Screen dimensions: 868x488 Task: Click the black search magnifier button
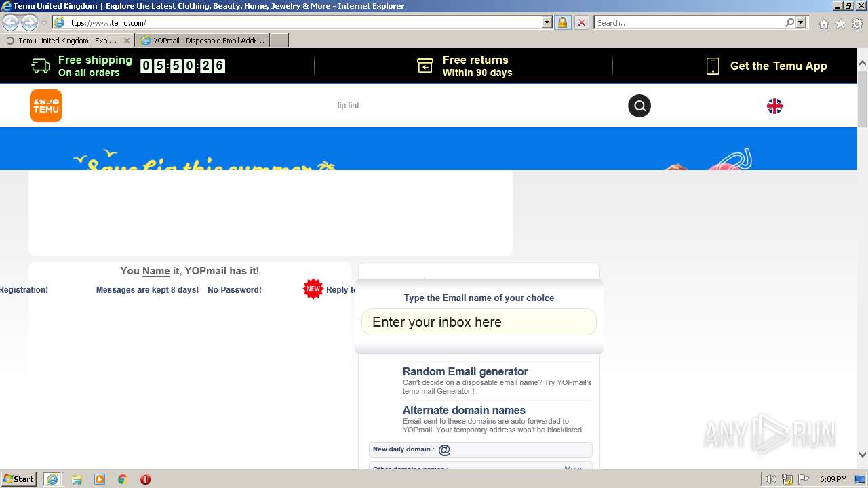click(x=639, y=106)
